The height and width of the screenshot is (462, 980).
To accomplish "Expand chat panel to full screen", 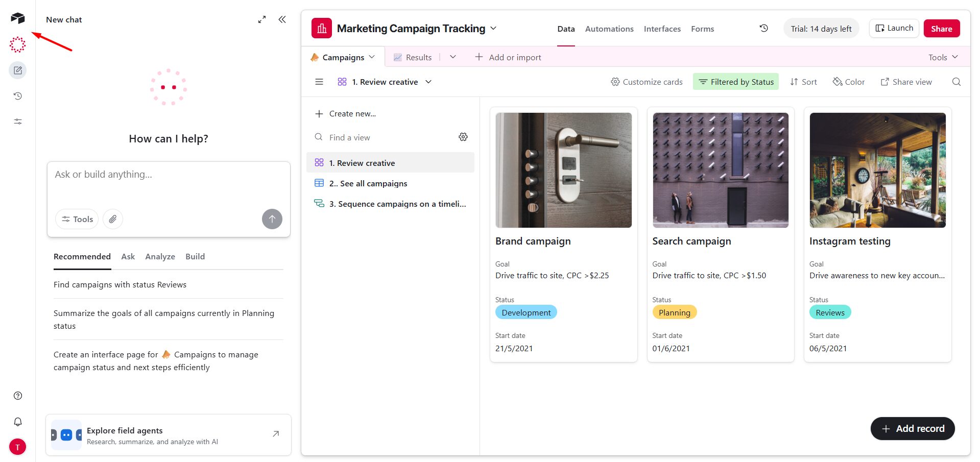I will pyautogui.click(x=262, y=19).
